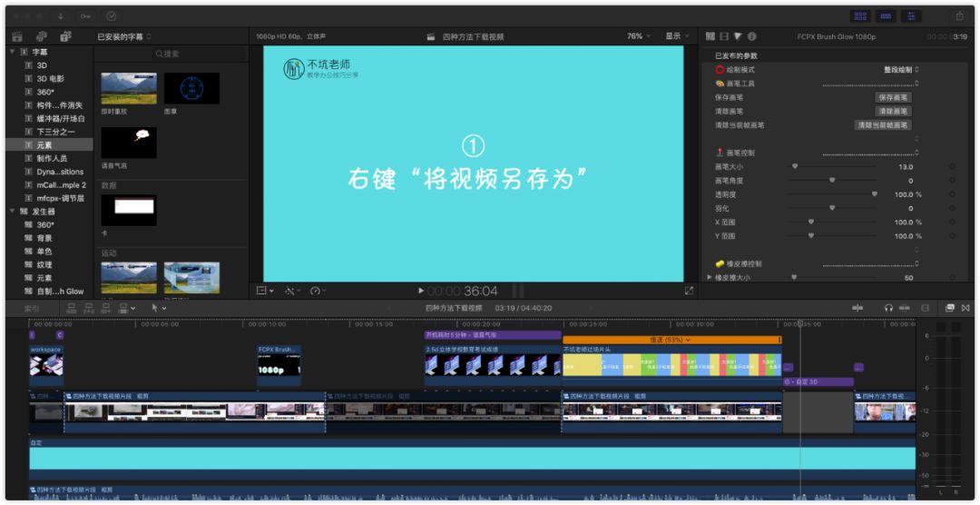The width and height of the screenshot is (980, 505).
Task: Show the Info inspector tab icon
Action: [751, 36]
